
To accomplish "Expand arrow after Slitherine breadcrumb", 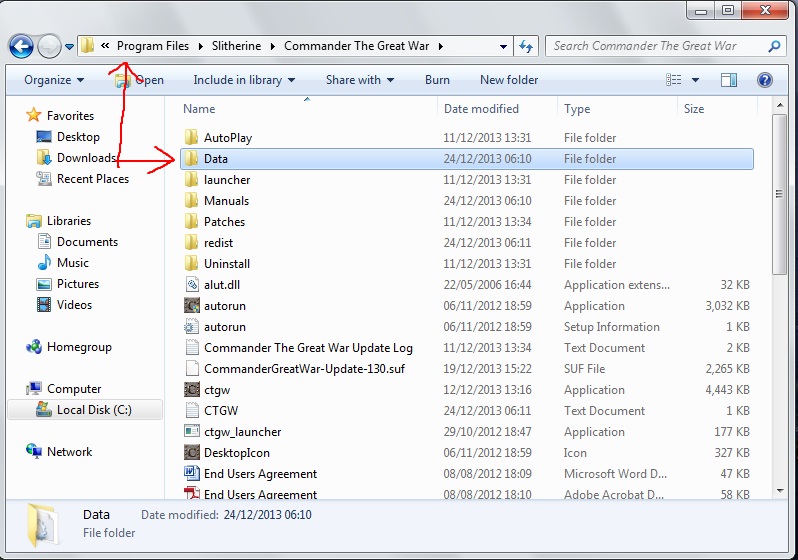I will (x=273, y=46).
